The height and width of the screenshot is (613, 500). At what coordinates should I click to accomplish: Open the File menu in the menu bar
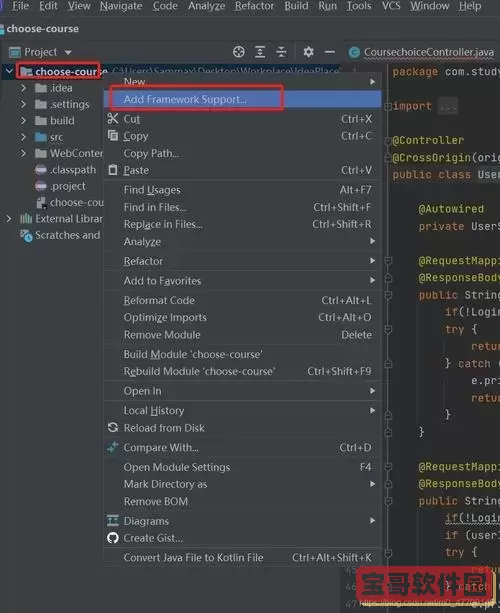tap(20, 6)
